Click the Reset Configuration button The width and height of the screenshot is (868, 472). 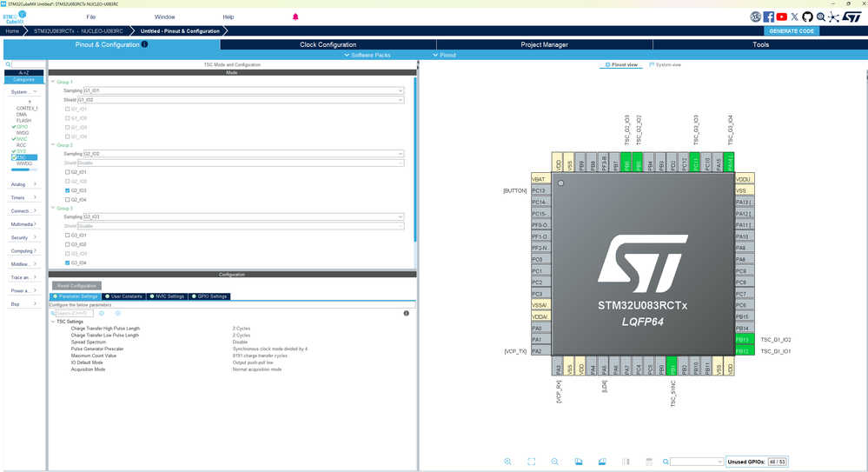pos(77,286)
